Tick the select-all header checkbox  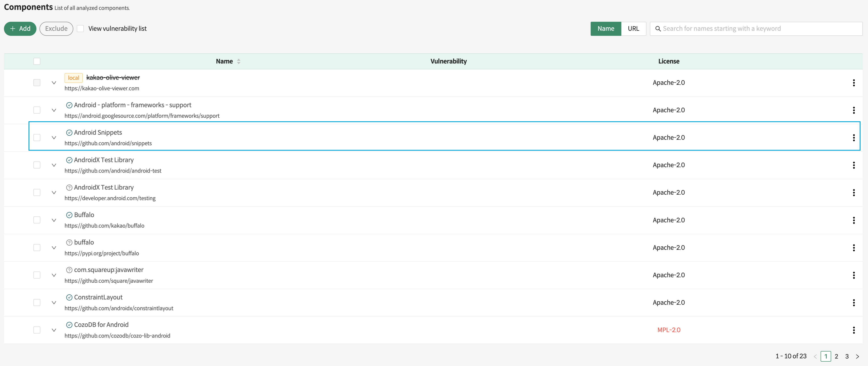point(37,61)
